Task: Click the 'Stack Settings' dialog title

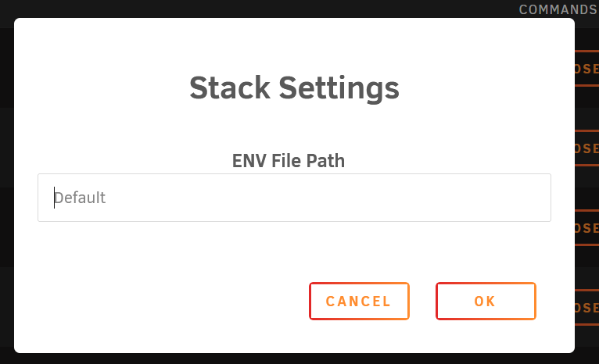Action: tap(294, 88)
